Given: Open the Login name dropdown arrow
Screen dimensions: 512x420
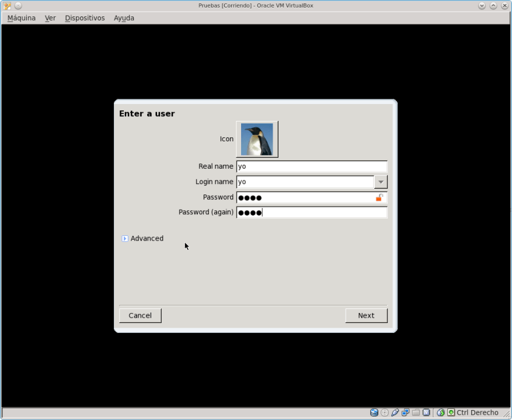Looking at the screenshot, I should (x=380, y=182).
